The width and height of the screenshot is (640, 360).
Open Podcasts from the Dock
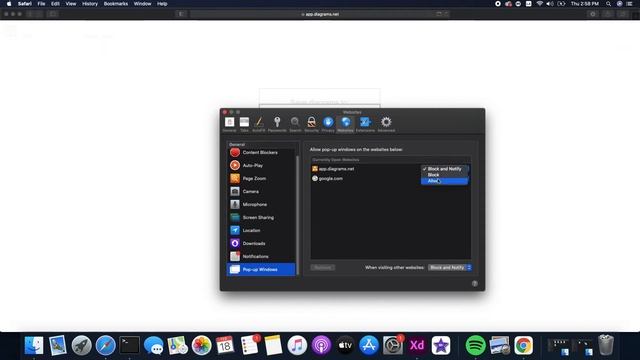pos(321,345)
